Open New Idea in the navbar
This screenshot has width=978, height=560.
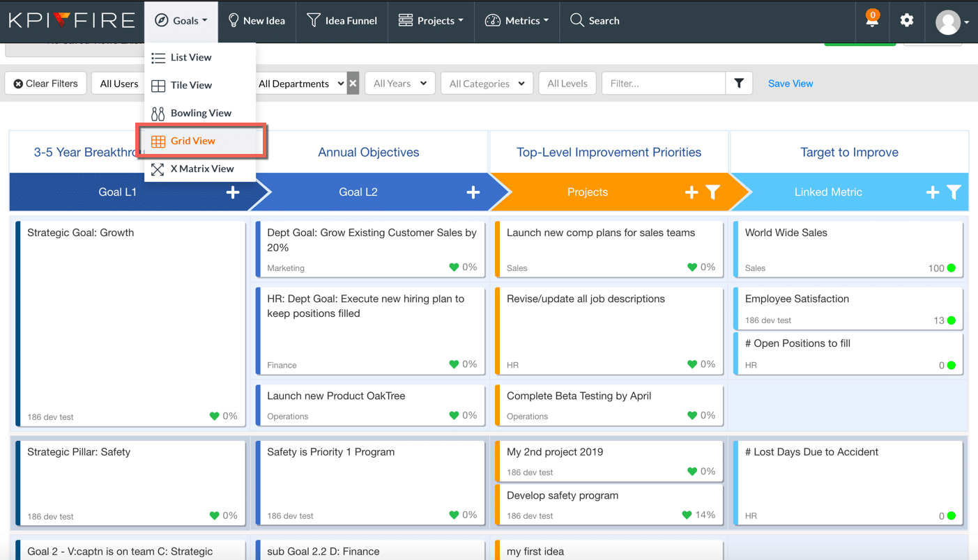click(x=257, y=21)
